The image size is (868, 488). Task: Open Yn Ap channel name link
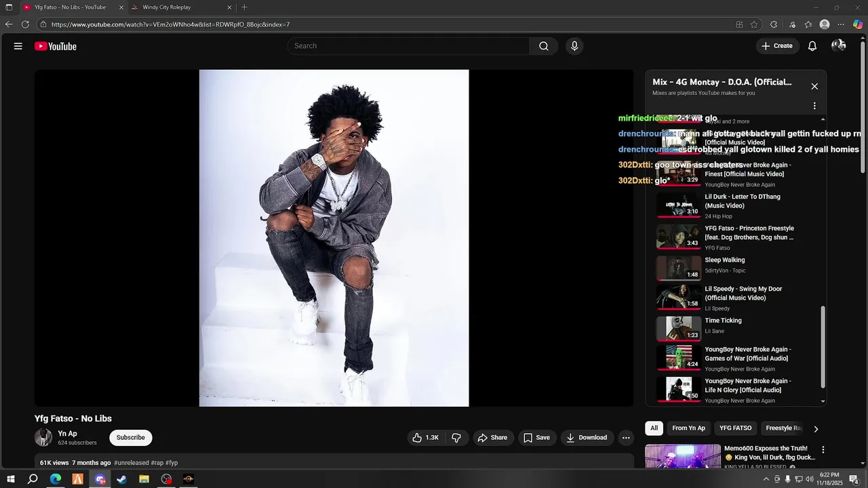click(x=67, y=434)
